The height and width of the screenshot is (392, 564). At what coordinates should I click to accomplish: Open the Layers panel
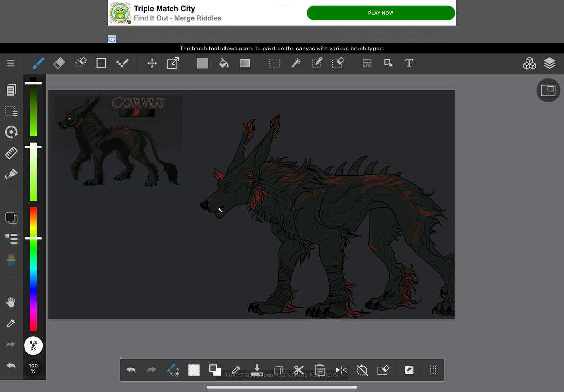[x=550, y=63]
